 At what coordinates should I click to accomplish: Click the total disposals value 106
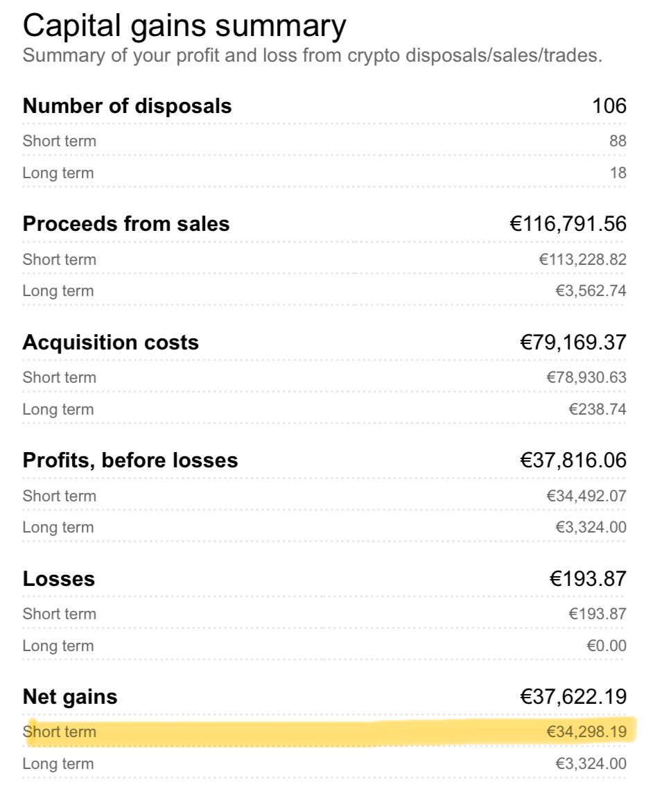click(x=609, y=106)
